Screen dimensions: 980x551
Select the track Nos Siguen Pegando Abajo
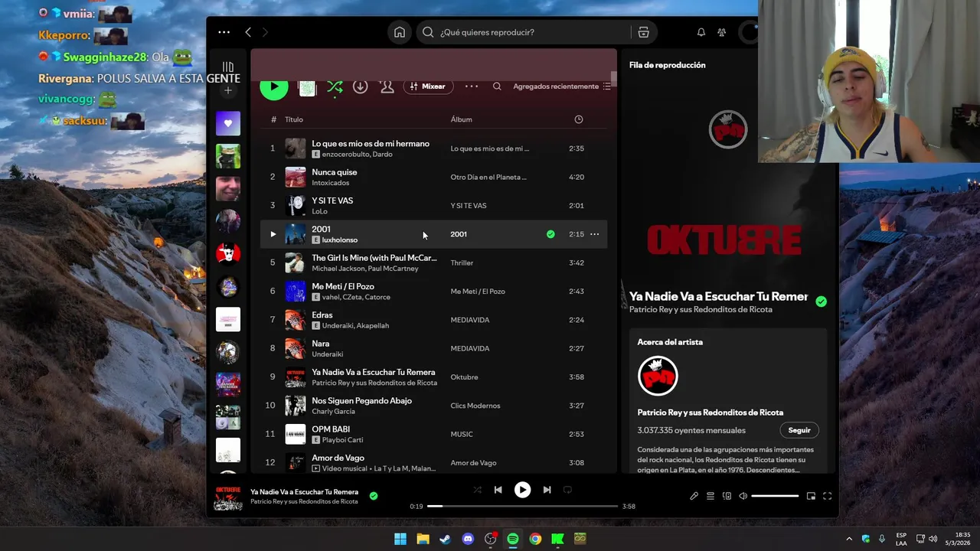tap(361, 401)
